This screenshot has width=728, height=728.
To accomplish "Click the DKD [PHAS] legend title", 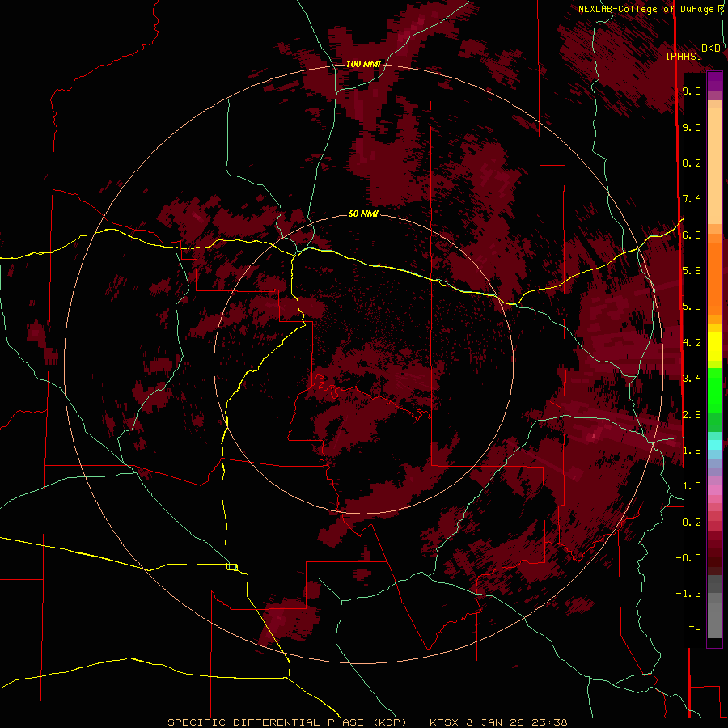I will 693,52.
